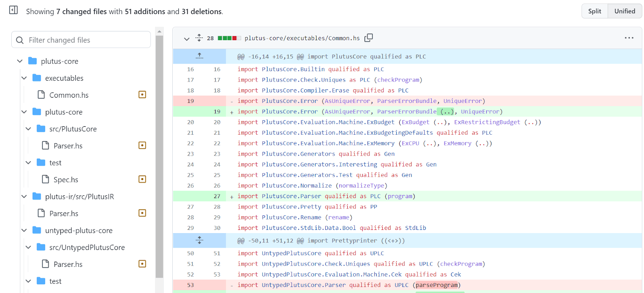Image resolution: width=644 pixels, height=293 pixels.
Task: Click modified-file badge next to Common.hs
Action: pos(142,95)
